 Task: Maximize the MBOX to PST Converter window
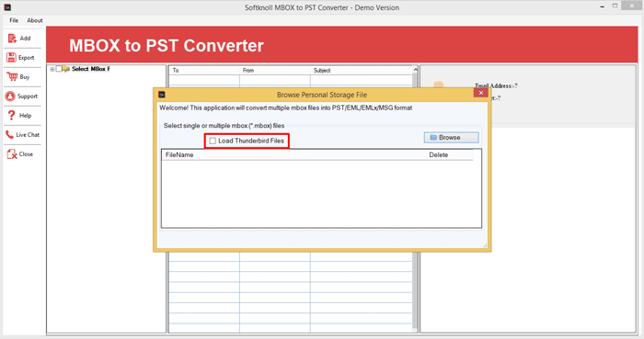tap(615, 6)
